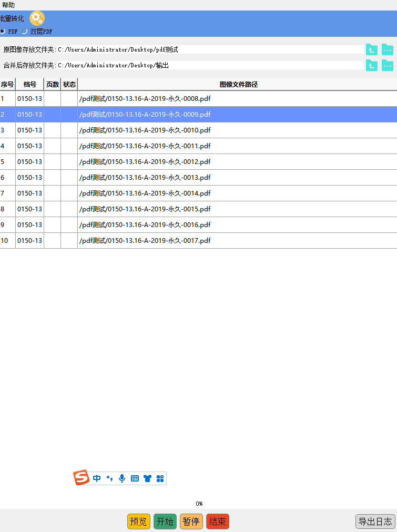Click the 图像文件路径 column header

[238, 84]
